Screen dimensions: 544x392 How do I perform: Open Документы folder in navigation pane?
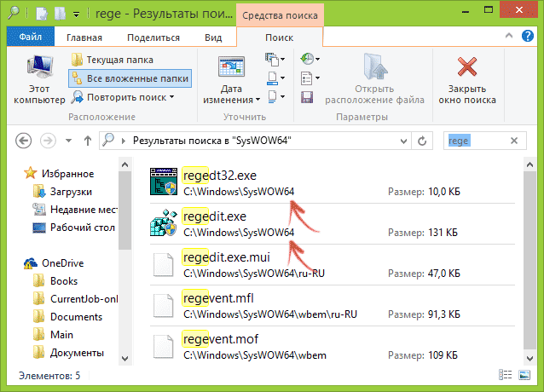pos(69,353)
